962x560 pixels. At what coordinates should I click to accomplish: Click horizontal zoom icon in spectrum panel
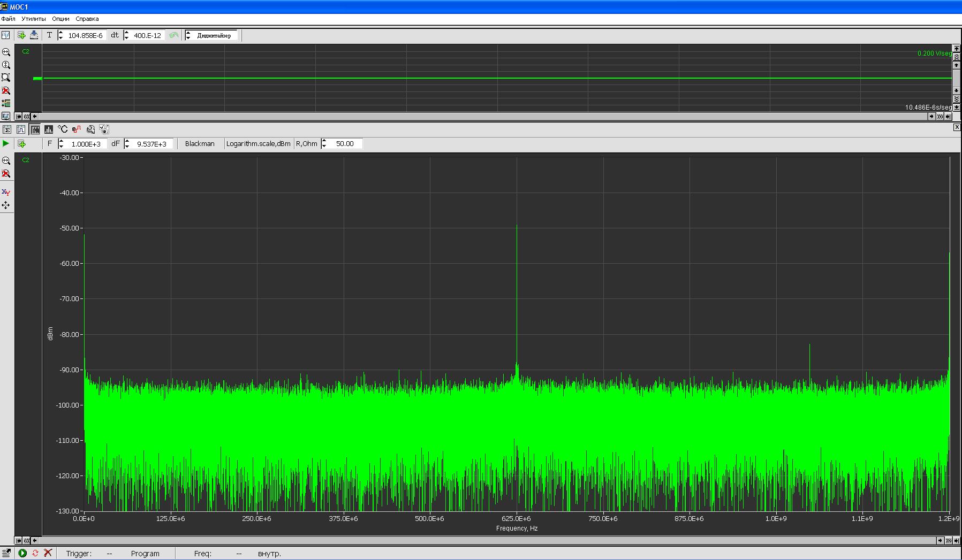point(6,161)
